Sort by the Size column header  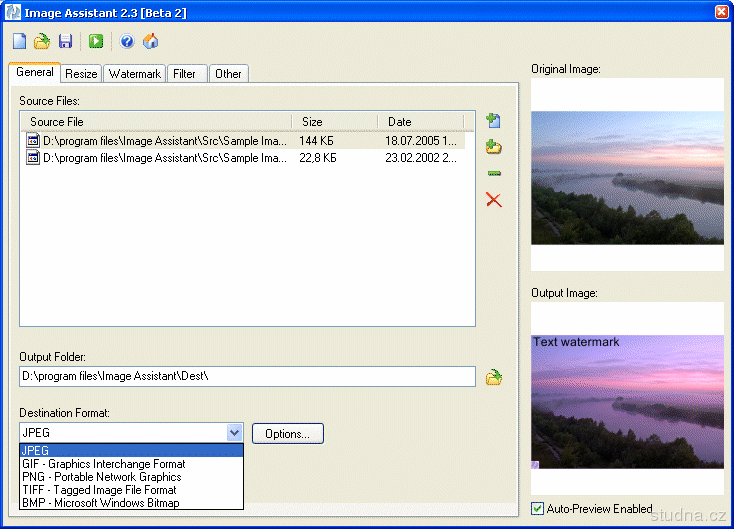[334, 122]
